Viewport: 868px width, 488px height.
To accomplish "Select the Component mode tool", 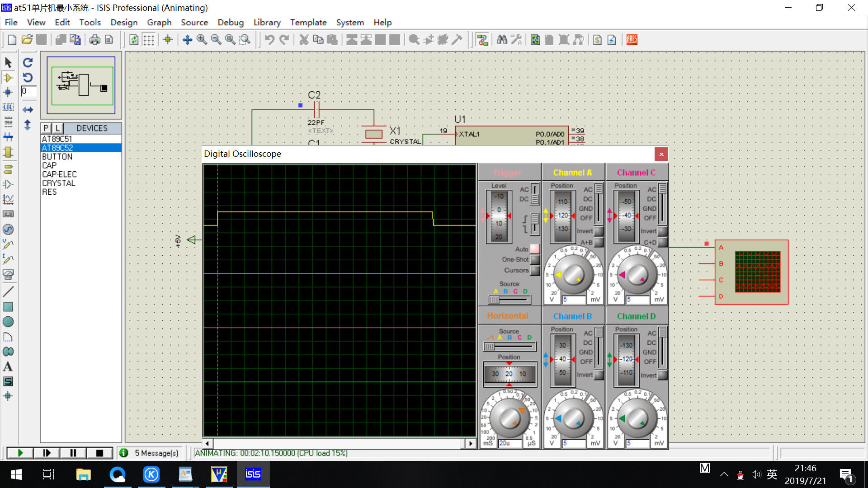I will [8, 78].
